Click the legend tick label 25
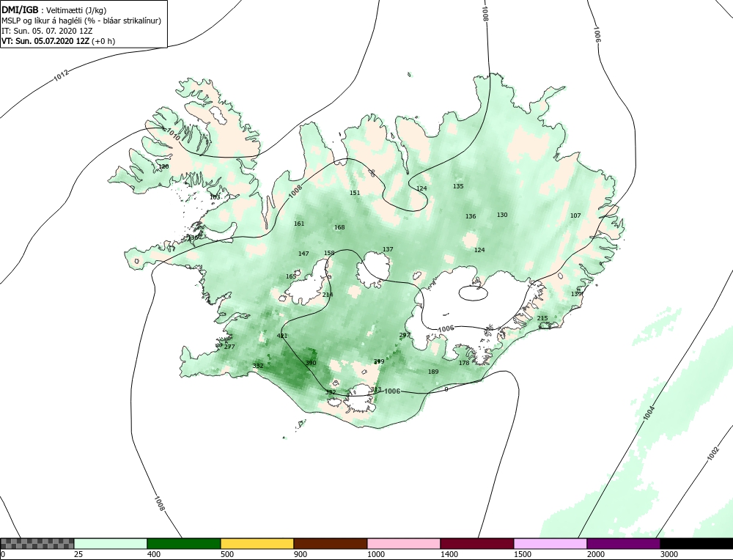This screenshot has width=733, height=560. click(78, 554)
